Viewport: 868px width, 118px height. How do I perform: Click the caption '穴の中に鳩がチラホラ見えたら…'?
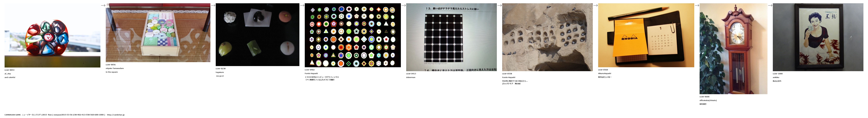pos(515,81)
